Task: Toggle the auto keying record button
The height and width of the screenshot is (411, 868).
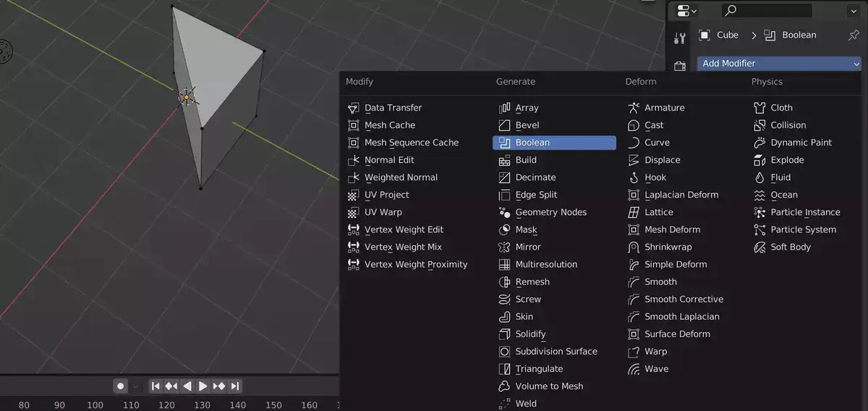Action: click(x=121, y=386)
